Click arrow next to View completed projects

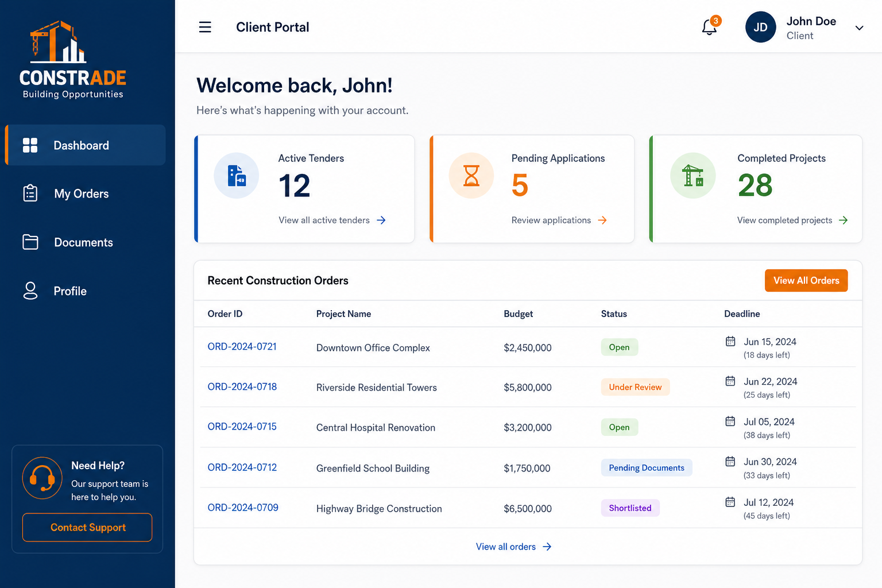[x=843, y=220]
